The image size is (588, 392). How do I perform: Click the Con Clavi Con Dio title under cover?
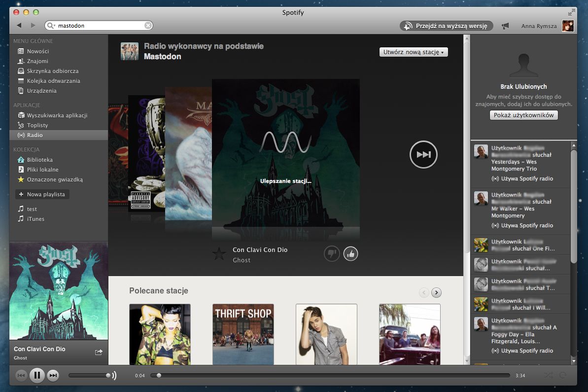260,250
